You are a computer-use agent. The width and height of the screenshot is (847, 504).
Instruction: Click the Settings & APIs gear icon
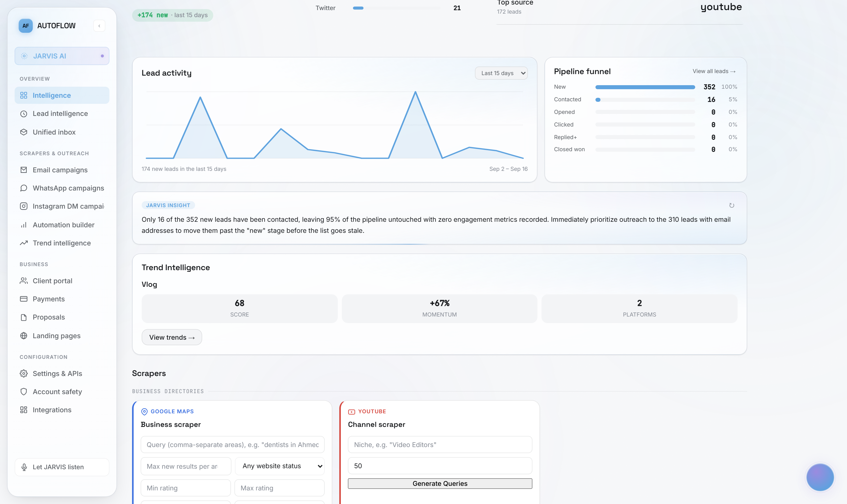point(24,373)
